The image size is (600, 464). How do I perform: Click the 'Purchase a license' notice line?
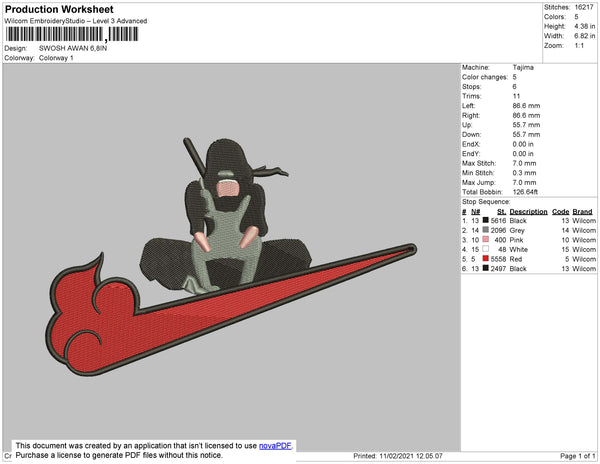(x=119, y=455)
